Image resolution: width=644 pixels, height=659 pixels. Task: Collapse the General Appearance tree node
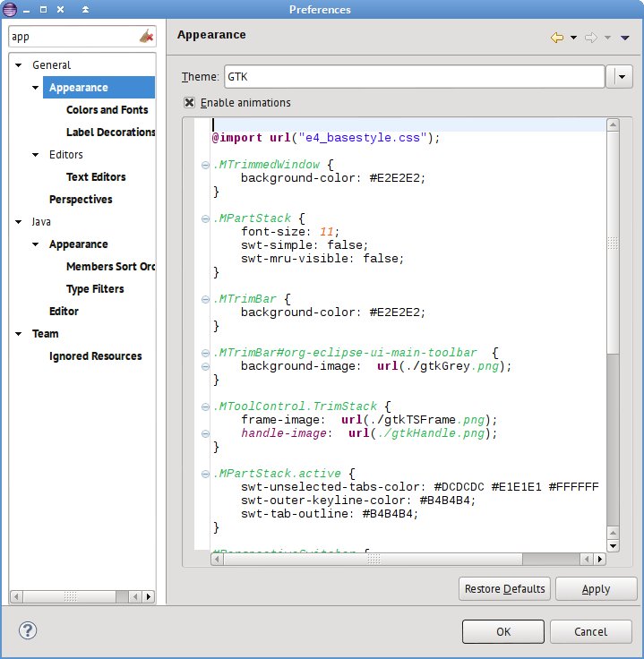tap(35, 88)
